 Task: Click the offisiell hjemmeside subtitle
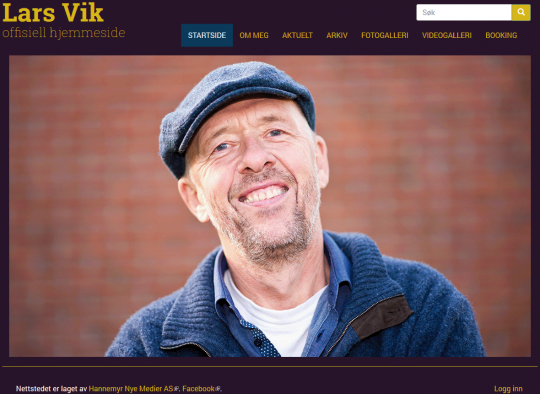click(64, 33)
